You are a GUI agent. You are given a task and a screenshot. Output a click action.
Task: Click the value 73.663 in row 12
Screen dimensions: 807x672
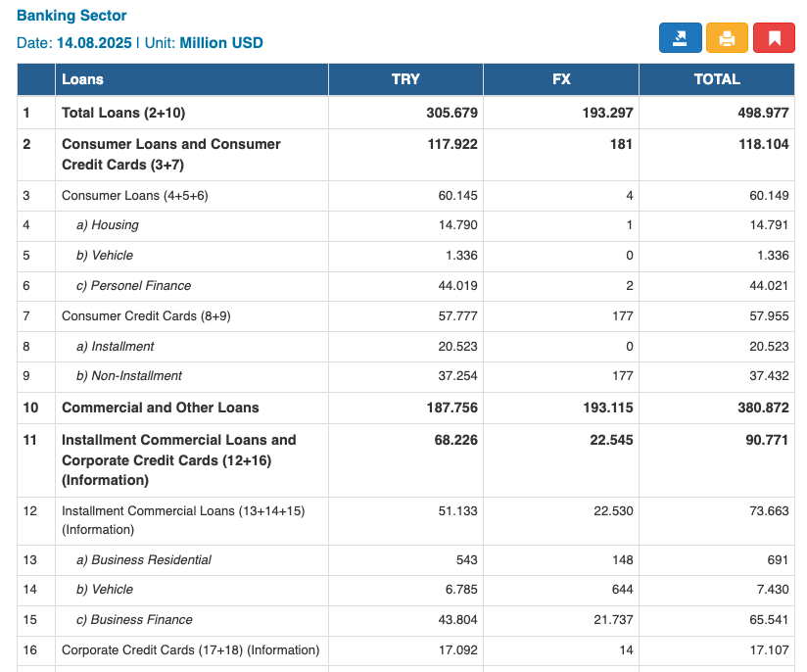[769, 511]
